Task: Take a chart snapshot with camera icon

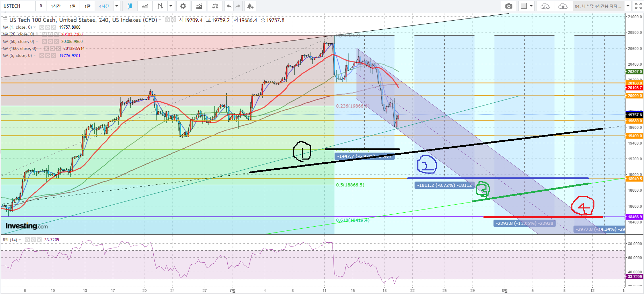Action: click(x=509, y=6)
